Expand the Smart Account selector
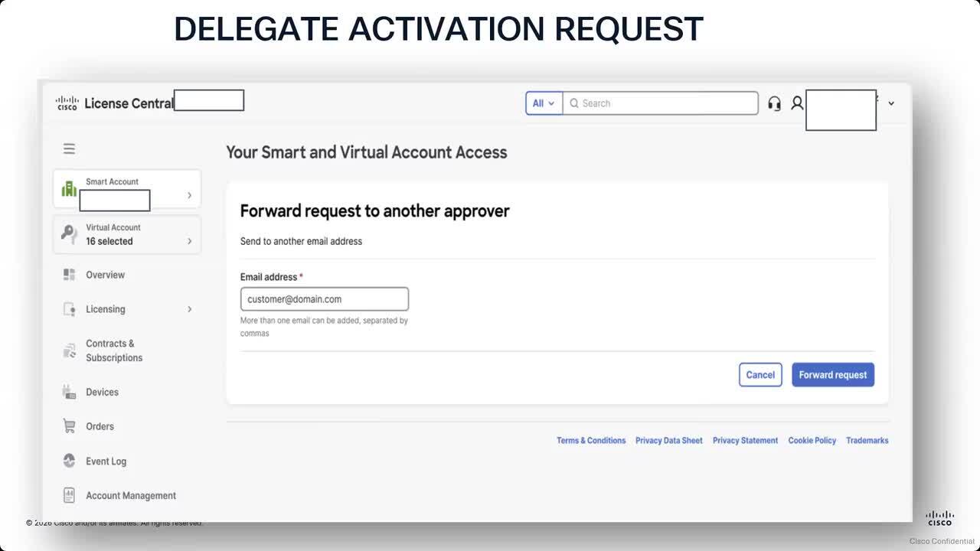 (x=189, y=195)
